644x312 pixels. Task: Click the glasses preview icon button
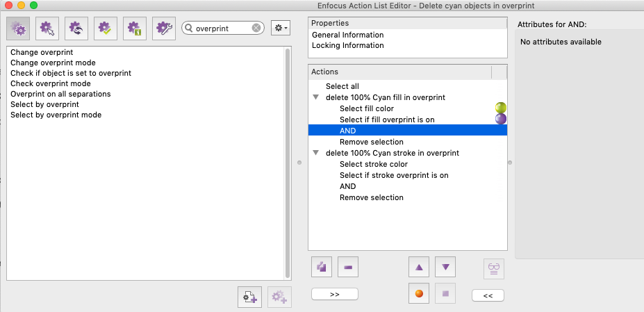tap(494, 269)
